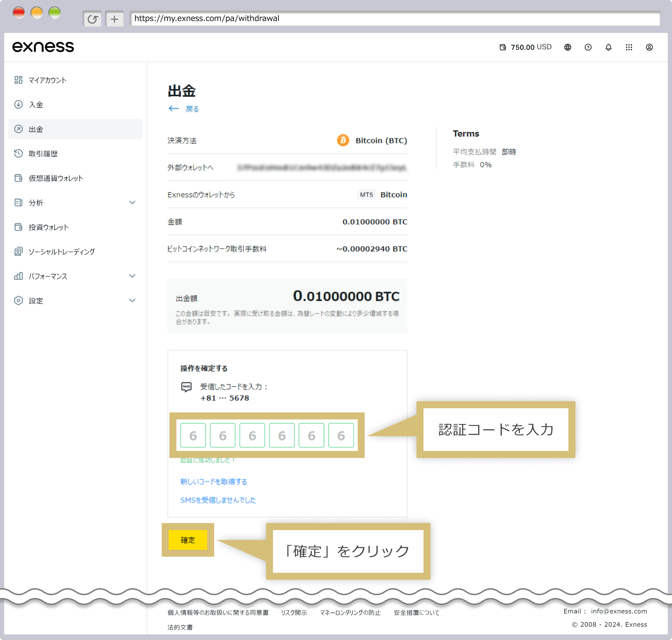
Task: Open the language globe icon
Action: 568,47
